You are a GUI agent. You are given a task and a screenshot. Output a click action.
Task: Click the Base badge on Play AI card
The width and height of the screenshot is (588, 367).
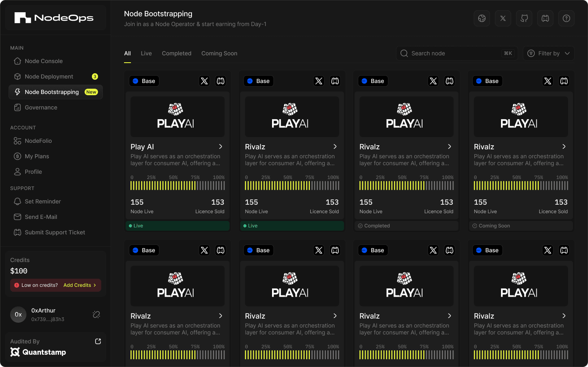click(144, 81)
